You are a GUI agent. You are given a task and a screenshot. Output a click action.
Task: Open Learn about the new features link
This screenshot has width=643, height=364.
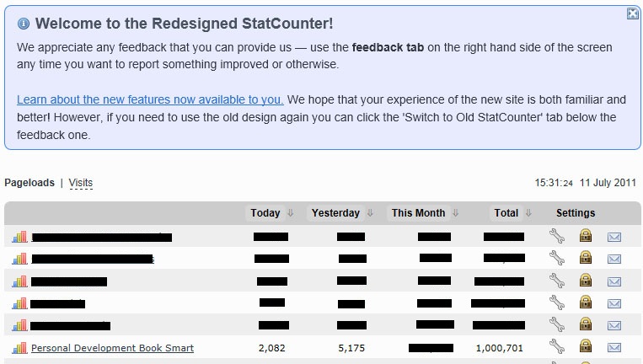coord(150,99)
